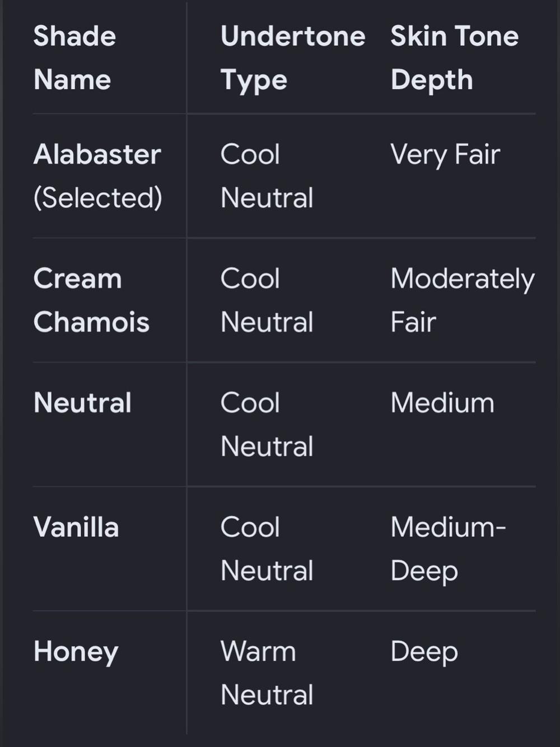Select the Undertone Type column header

coord(293,58)
